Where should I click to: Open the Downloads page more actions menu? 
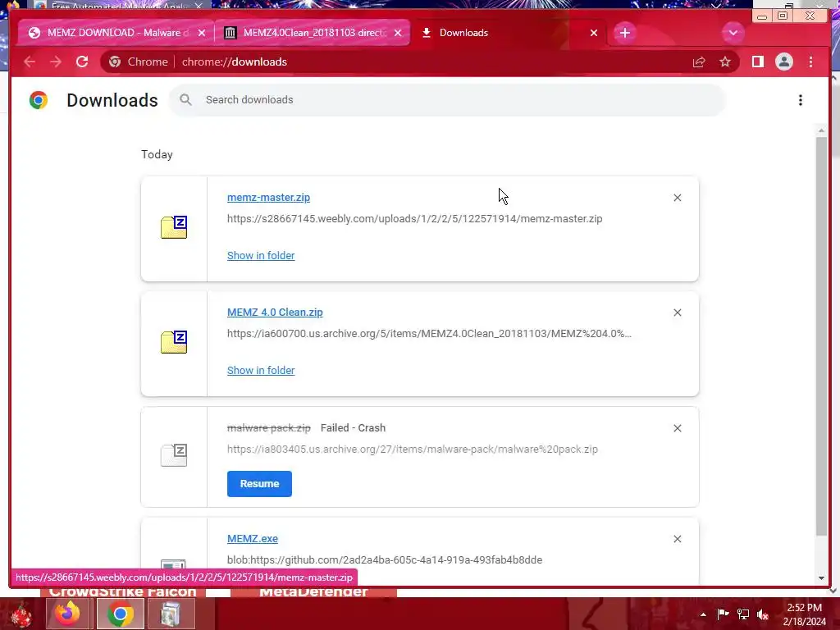coord(801,100)
